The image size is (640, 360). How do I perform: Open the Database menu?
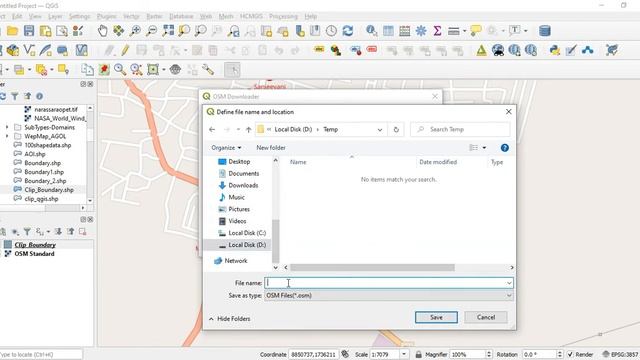point(181,16)
